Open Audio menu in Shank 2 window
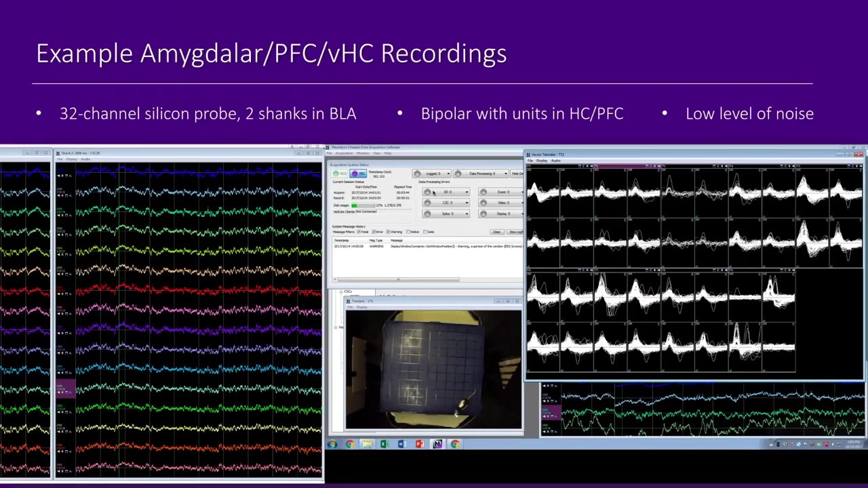The height and width of the screenshot is (488, 868). (85, 159)
